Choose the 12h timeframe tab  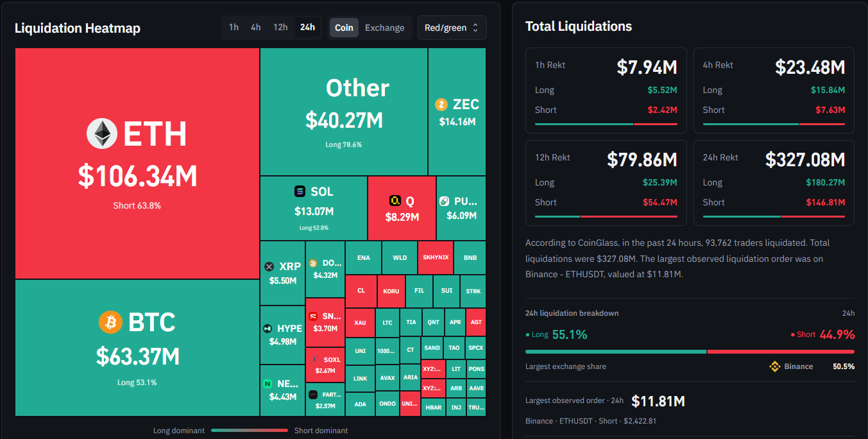point(280,27)
